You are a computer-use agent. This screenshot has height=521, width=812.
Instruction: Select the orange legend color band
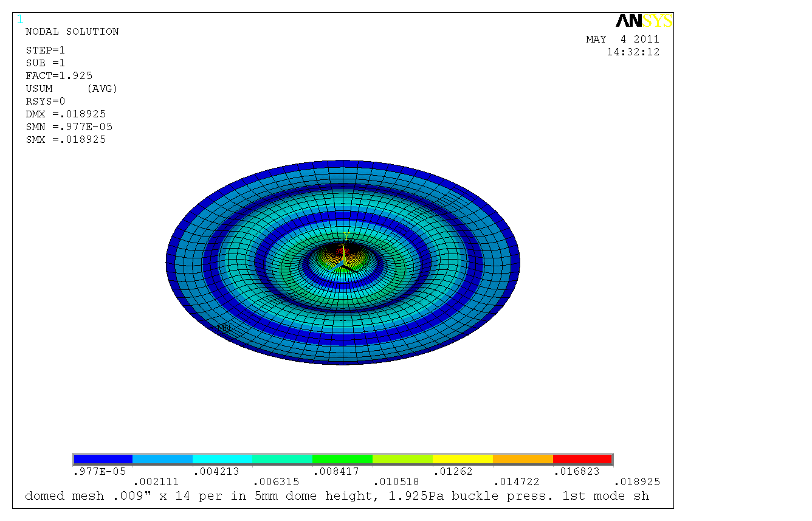point(522,459)
